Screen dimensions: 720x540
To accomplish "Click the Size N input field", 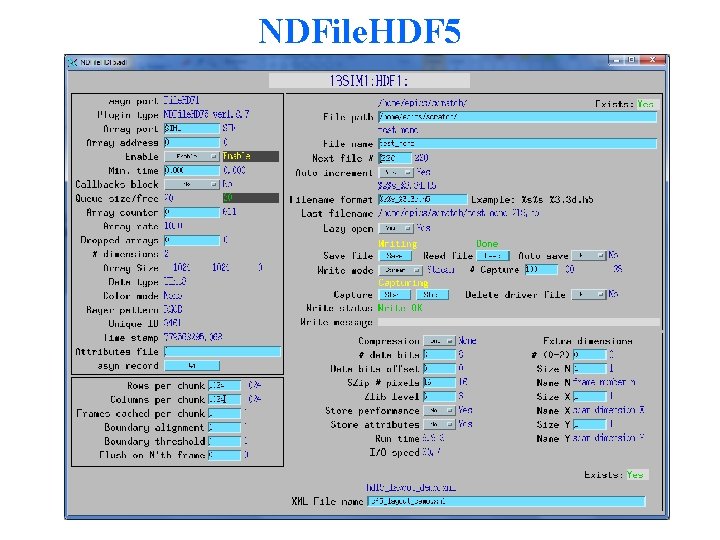I will (590, 368).
